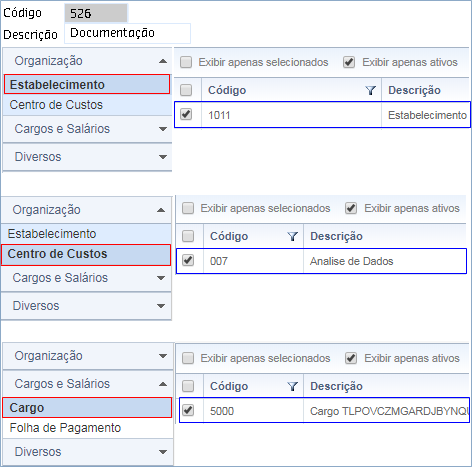Click the Código filter icon above row 007
The height and width of the screenshot is (467, 472).
pyautogui.click(x=292, y=236)
